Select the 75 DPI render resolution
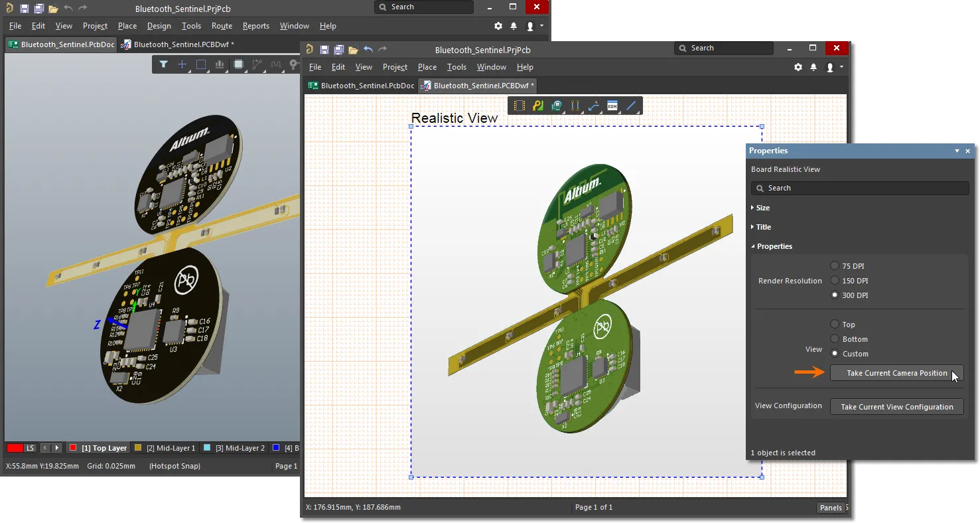Screen dimensions: 980x523 coord(835,265)
